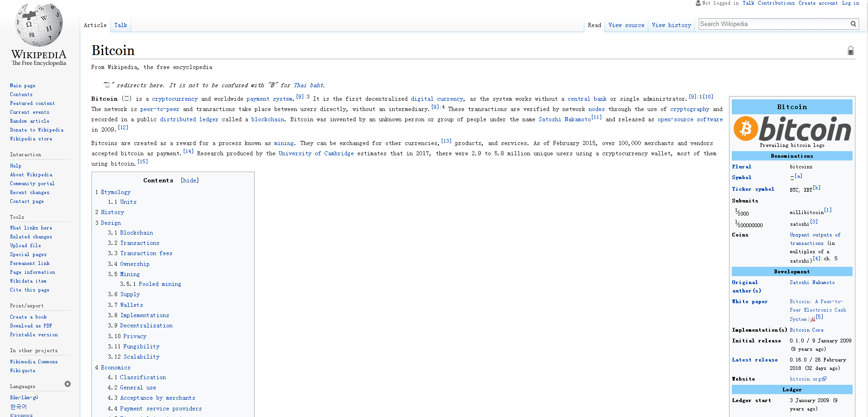Switch to the Talk tab

pos(121,25)
